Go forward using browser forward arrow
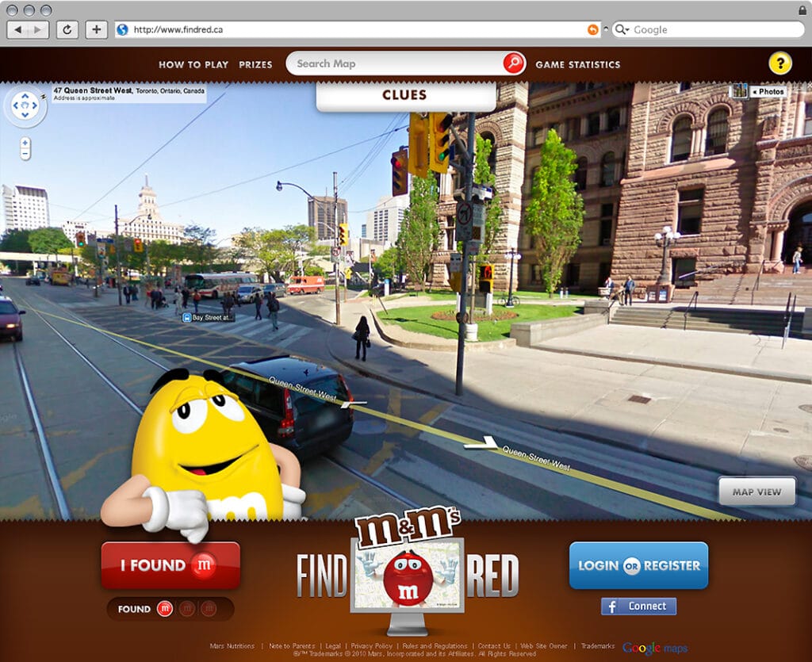 tap(38, 29)
